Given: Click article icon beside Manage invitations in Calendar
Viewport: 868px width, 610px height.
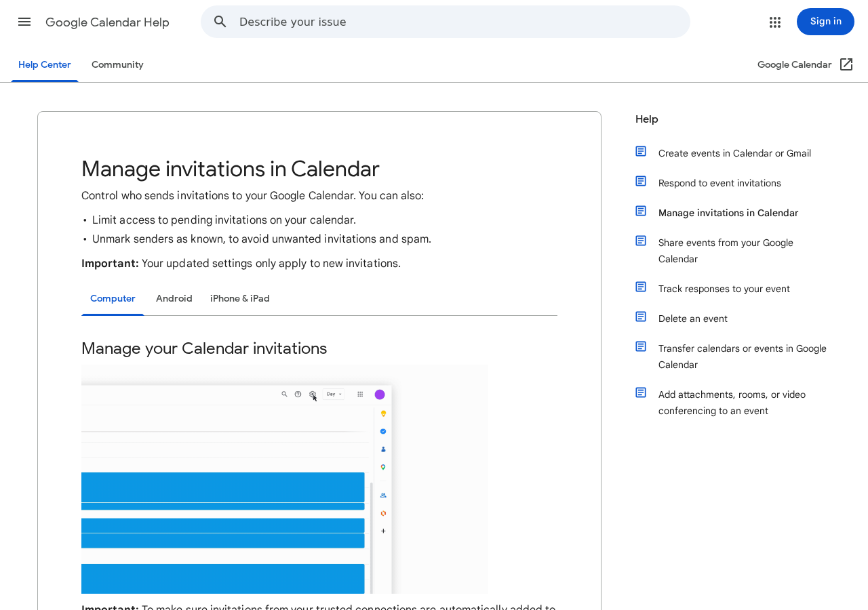Looking at the screenshot, I should [x=641, y=211].
